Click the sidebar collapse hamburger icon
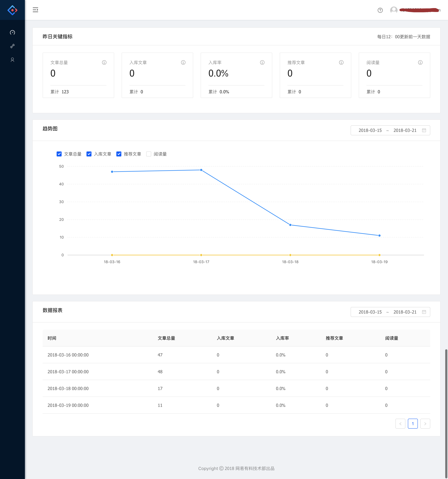 35,10
